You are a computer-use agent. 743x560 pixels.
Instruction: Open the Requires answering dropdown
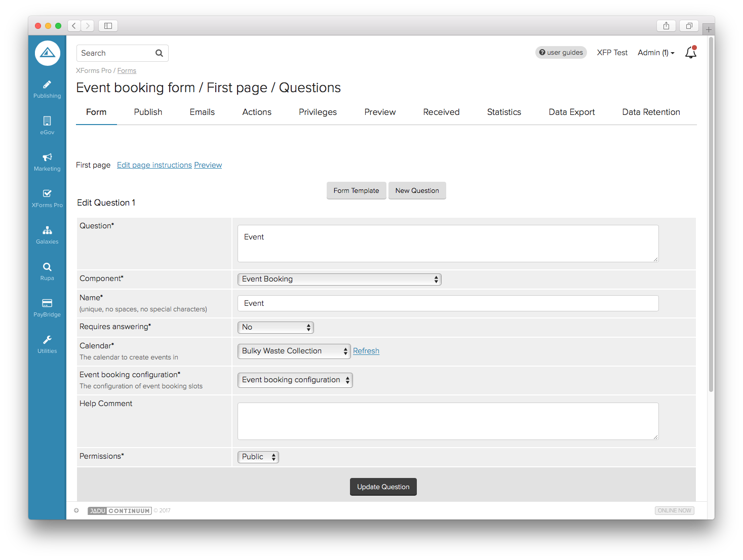(276, 328)
